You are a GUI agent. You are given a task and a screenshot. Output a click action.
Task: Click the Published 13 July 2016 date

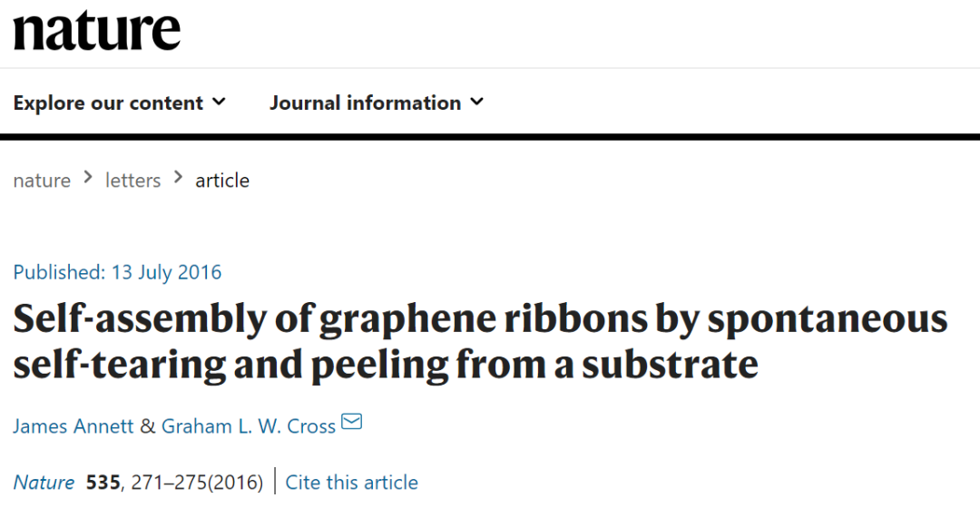pyautogui.click(x=117, y=272)
